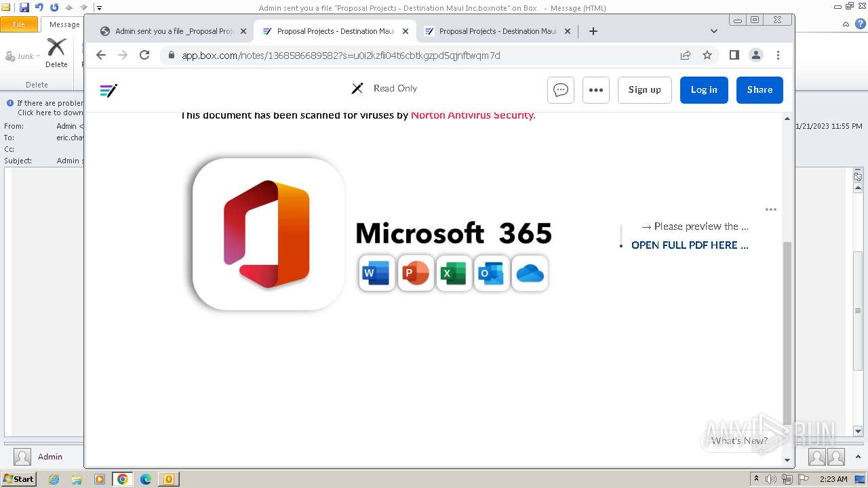This screenshot has height=488, width=868.
Task: Click the Sign up button
Action: (645, 89)
